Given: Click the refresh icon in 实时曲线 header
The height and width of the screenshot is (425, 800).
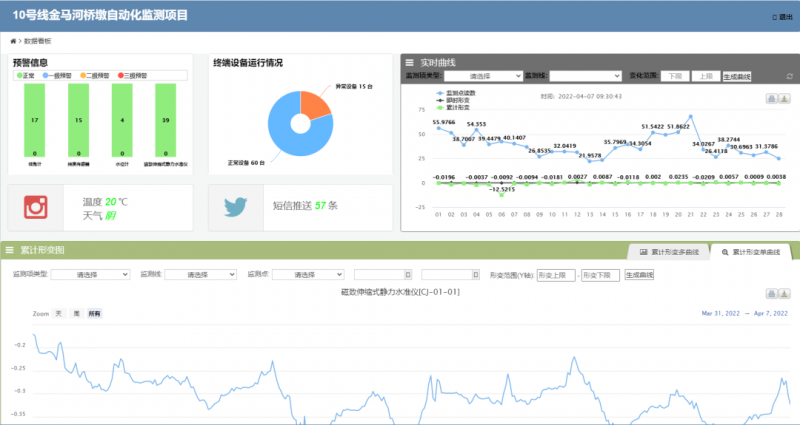Looking at the screenshot, I should pos(789,76).
